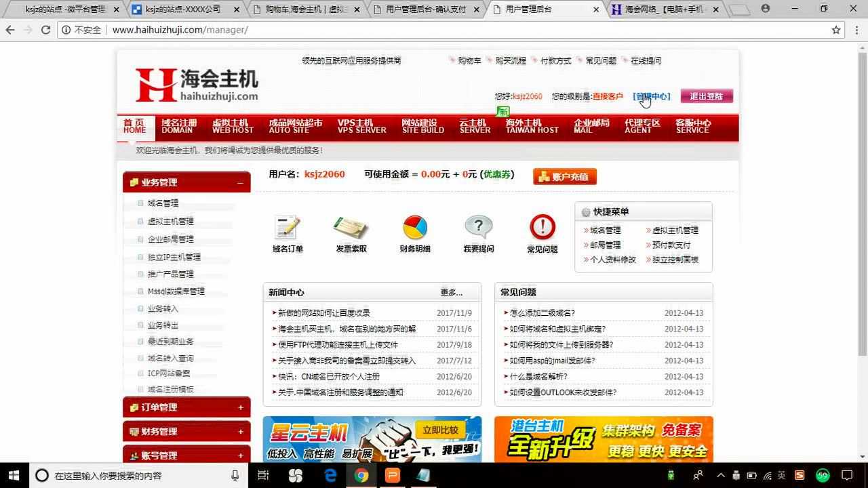Read news 使用FTP代理功能连接主机上传文件
The width and height of the screenshot is (868, 488).
[338, 345]
